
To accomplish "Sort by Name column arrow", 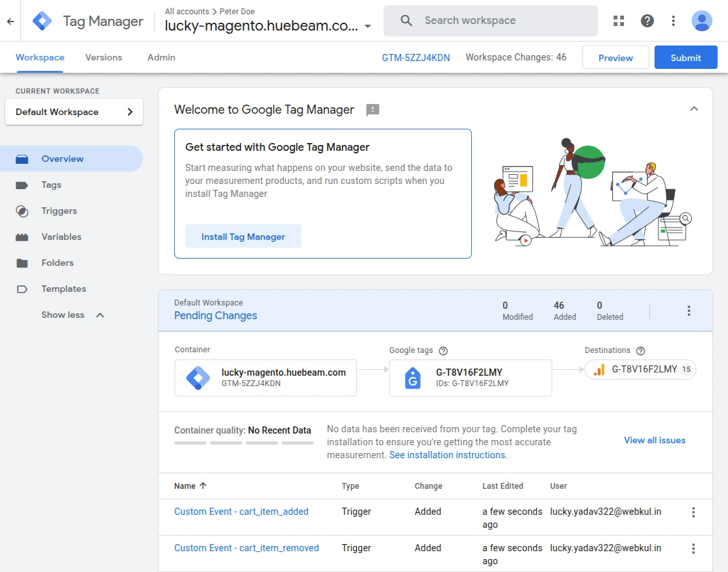I will (203, 486).
